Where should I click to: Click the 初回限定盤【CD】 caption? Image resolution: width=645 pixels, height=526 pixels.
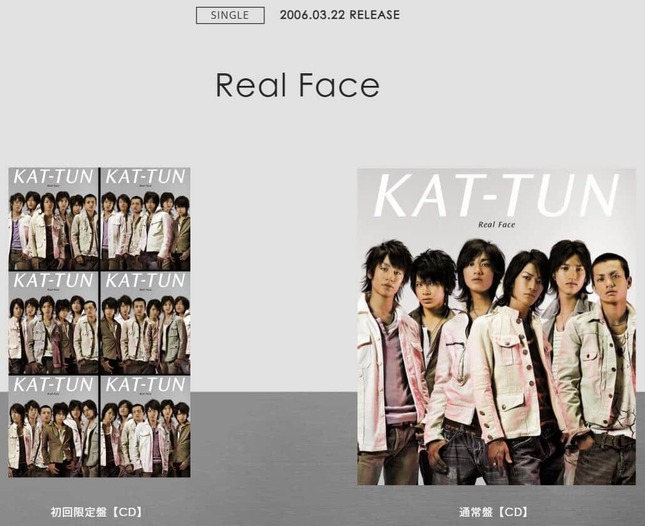(97, 512)
